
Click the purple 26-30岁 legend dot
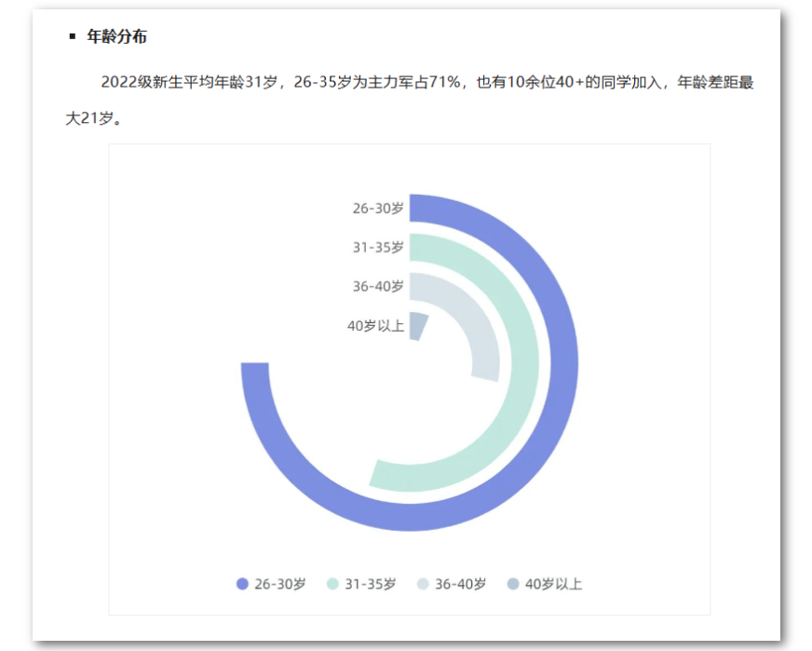(242, 584)
